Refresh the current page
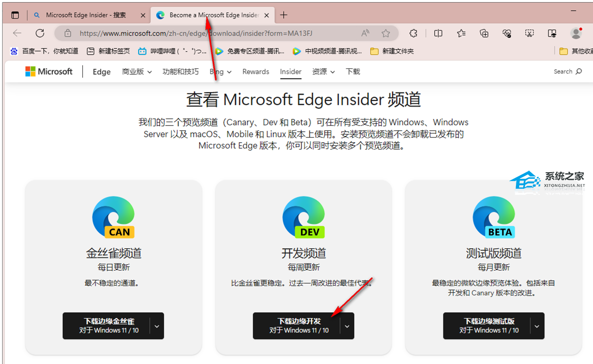593x364 pixels. tap(40, 33)
